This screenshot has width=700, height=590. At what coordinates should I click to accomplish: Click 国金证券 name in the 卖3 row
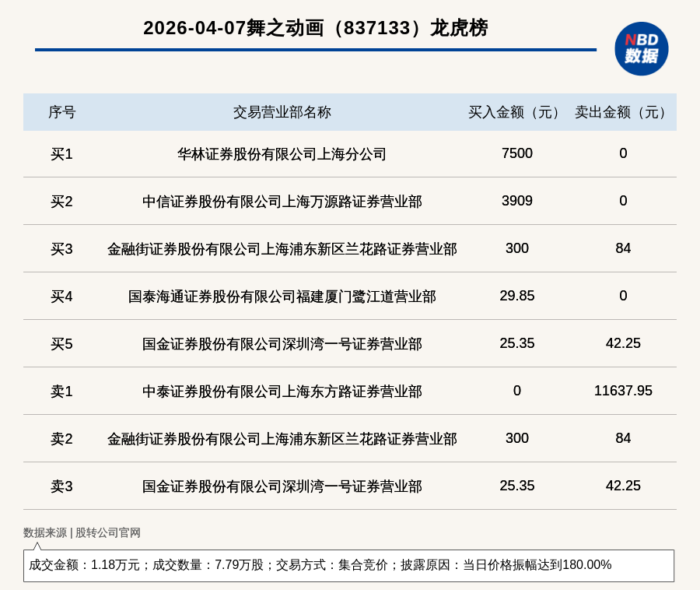[282, 486]
